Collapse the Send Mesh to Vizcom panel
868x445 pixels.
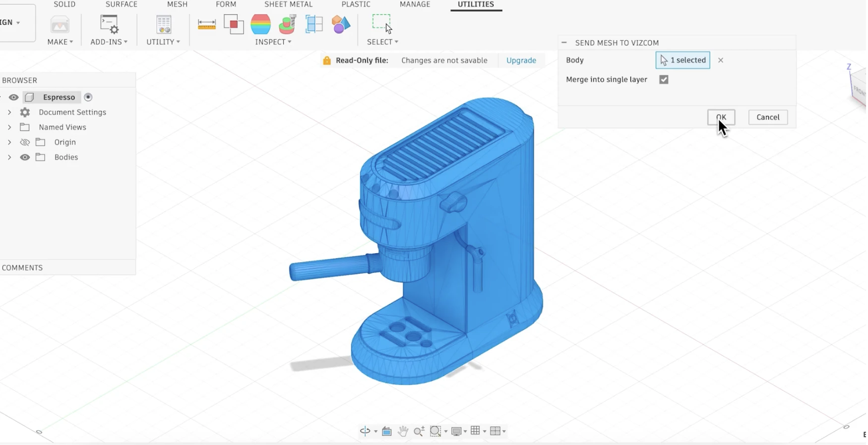click(x=564, y=43)
